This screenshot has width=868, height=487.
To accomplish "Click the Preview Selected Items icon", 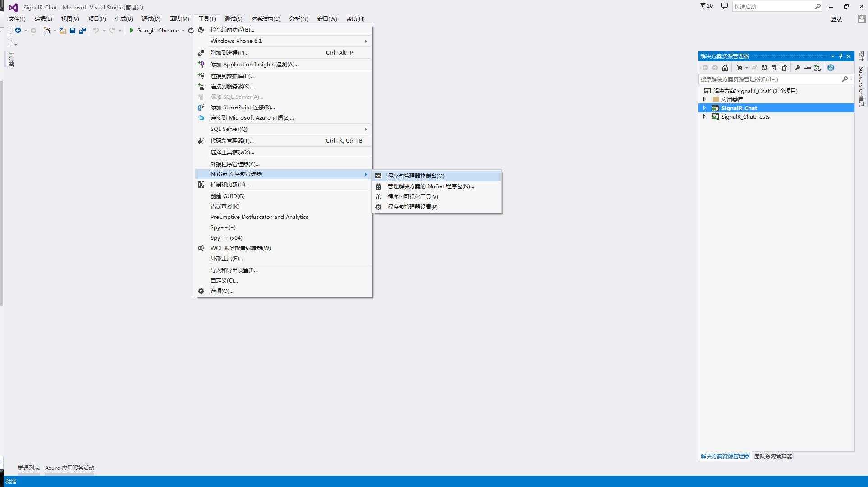I will (808, 68).
